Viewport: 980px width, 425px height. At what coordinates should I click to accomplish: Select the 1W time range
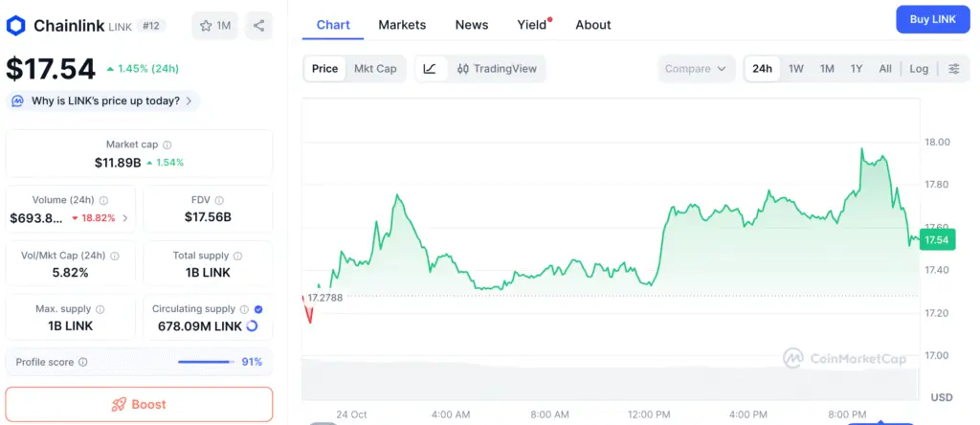tap(795, 69)
